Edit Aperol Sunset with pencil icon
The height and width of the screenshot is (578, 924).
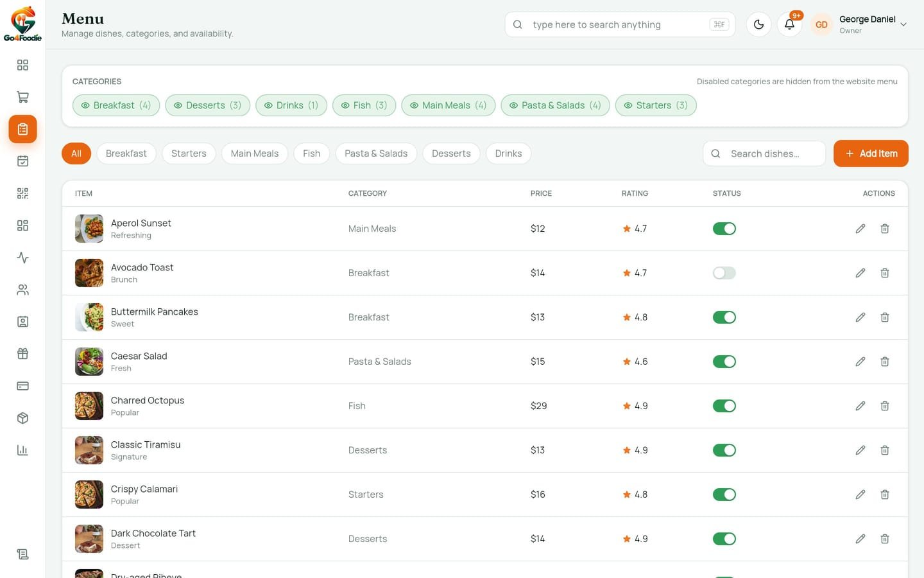point(860,229)
